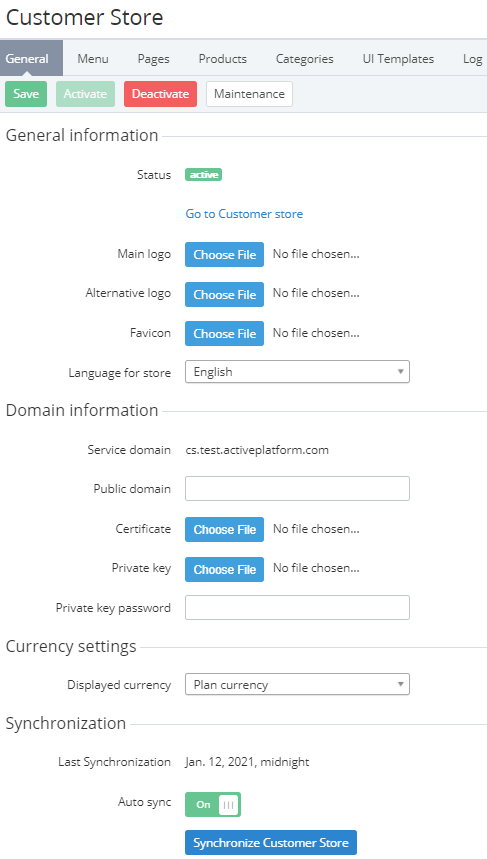This screenshot has width=487, height=859.
Task: Choose a file for Favicon
Action: 224,334
